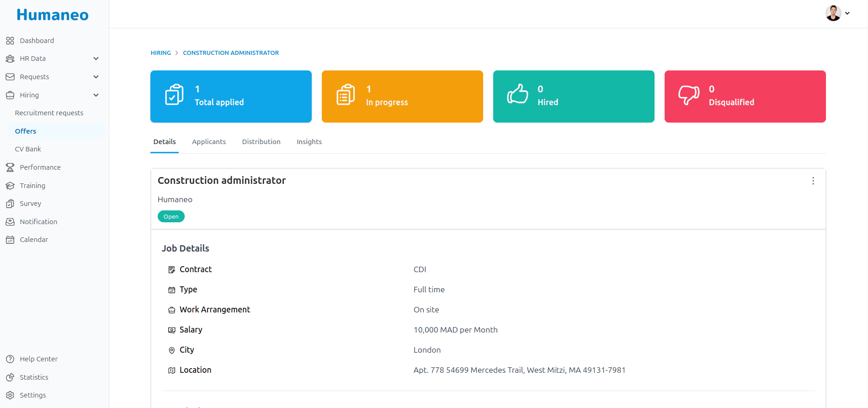This screenshot has height=408, width=868.
Task: Click the In progress clipboard icon
Action: tap(346, 95)
